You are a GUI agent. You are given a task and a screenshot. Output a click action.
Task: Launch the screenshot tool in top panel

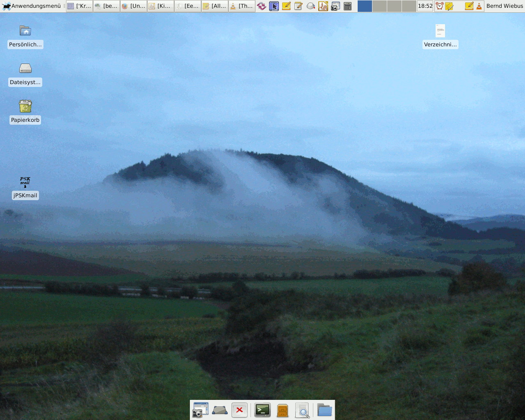pyautogui.click(x=336, y=6)
